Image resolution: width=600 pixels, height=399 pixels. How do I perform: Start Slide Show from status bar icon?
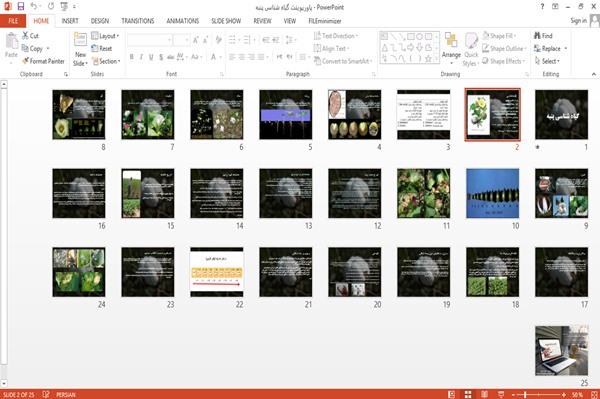click(501, 394)
